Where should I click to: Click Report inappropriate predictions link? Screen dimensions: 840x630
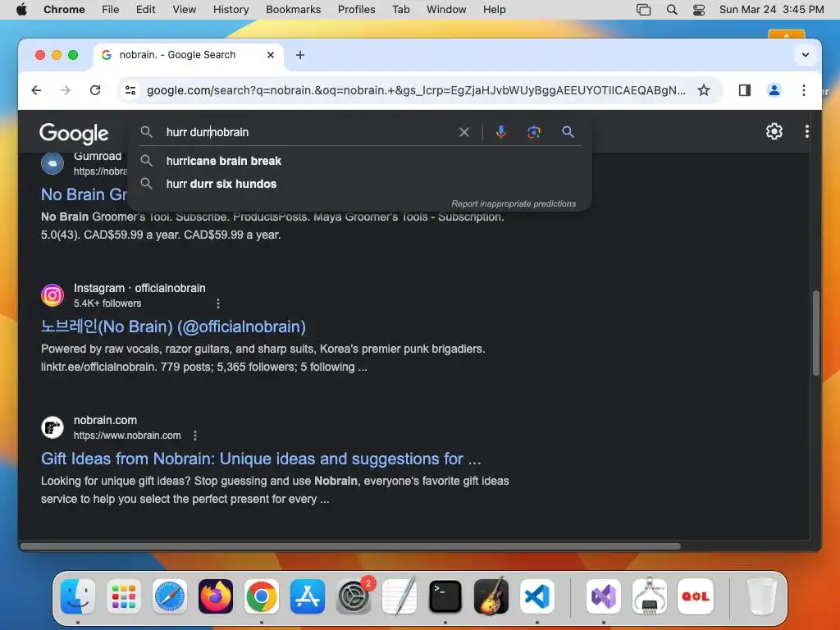(x=514, y=203)
